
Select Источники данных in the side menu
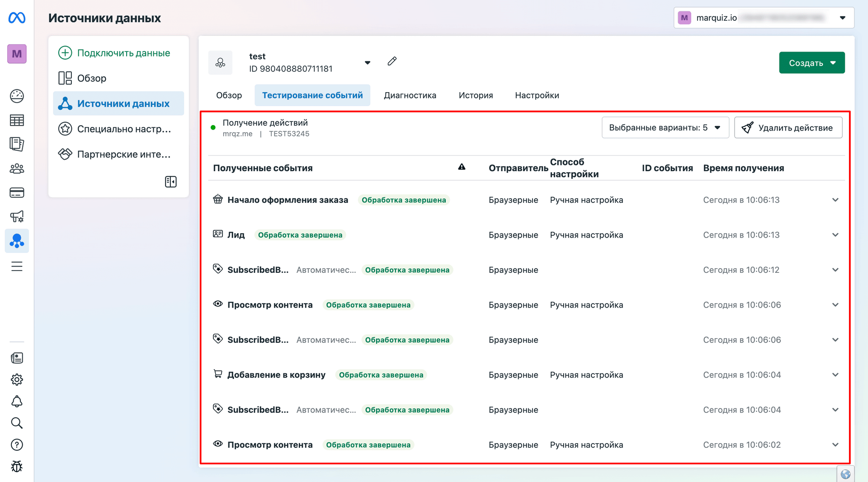click(x=118, y=103)
